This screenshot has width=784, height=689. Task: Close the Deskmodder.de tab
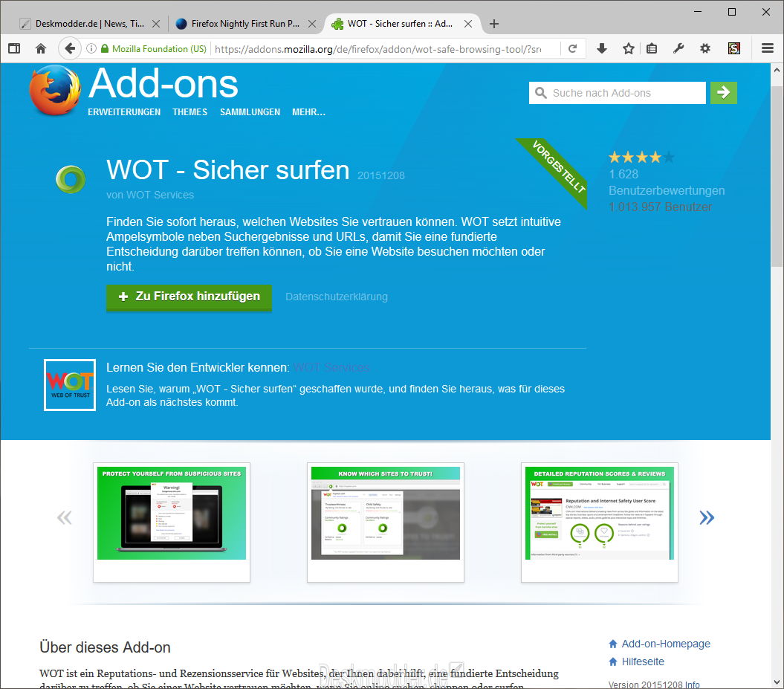pos(156,24)
